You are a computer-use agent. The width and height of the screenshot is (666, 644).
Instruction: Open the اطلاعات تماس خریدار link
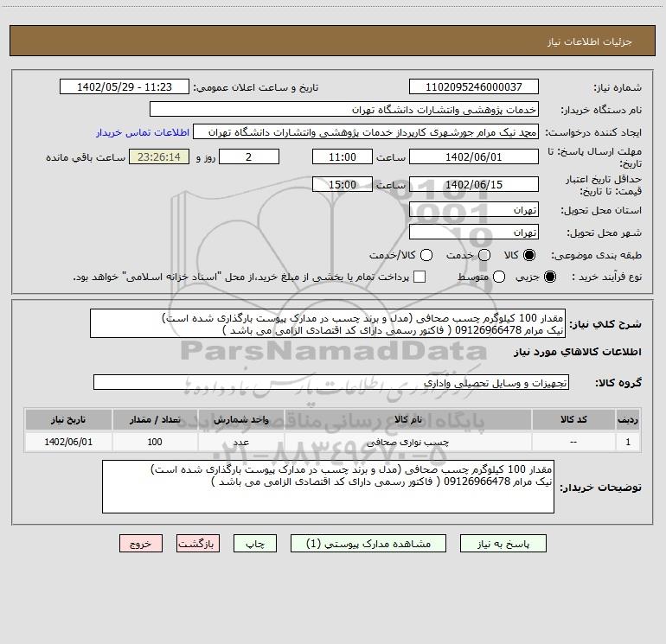(x=143, y=132)
